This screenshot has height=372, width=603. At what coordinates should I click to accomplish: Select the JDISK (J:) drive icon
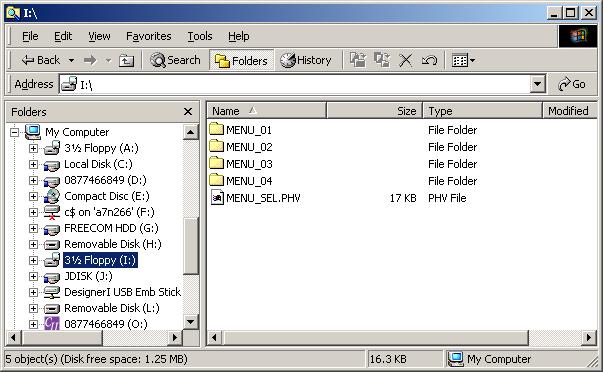click(52, 277)
